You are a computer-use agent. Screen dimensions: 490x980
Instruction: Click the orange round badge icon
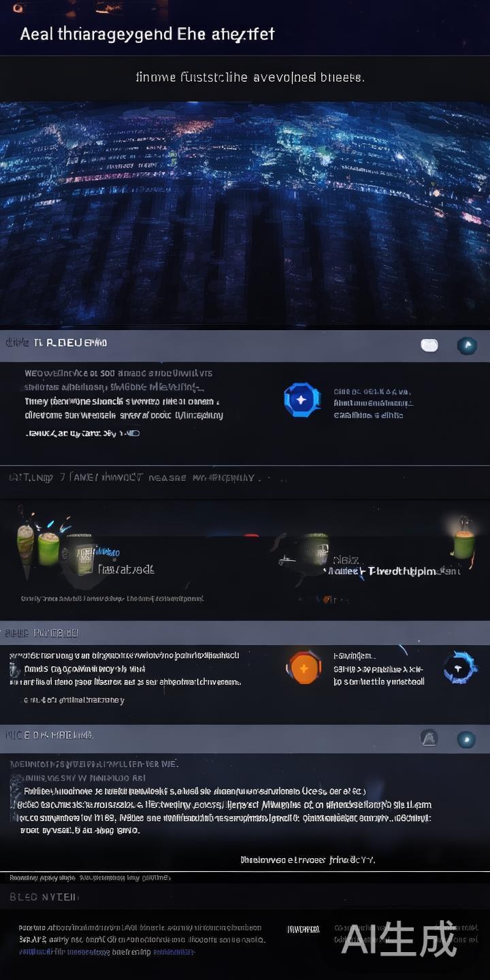point(304,668)
